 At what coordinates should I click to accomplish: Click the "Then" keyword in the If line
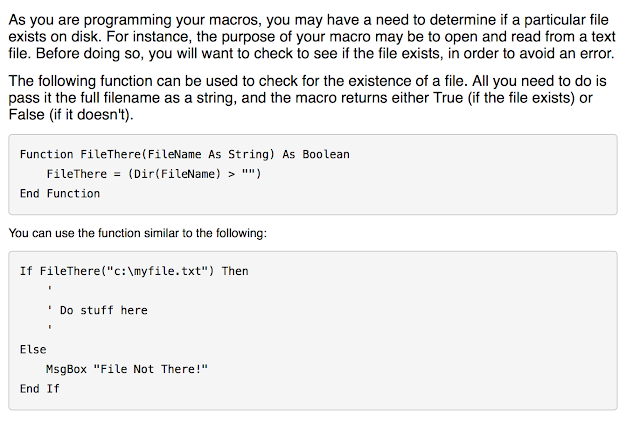(x=235, y=271)
